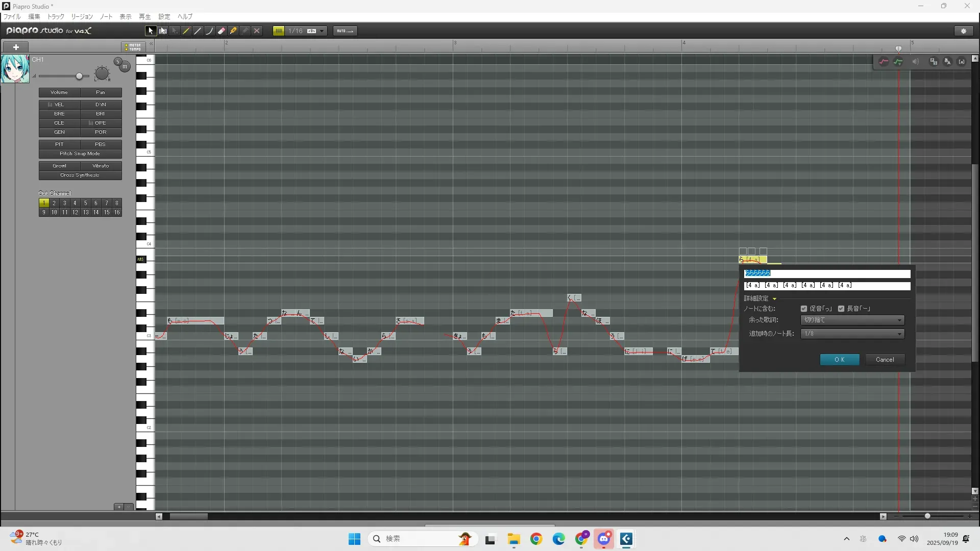The image size is (980, 551).
Task: Click the phoneme [a] display icon
Action: click(x=962, y=62)
